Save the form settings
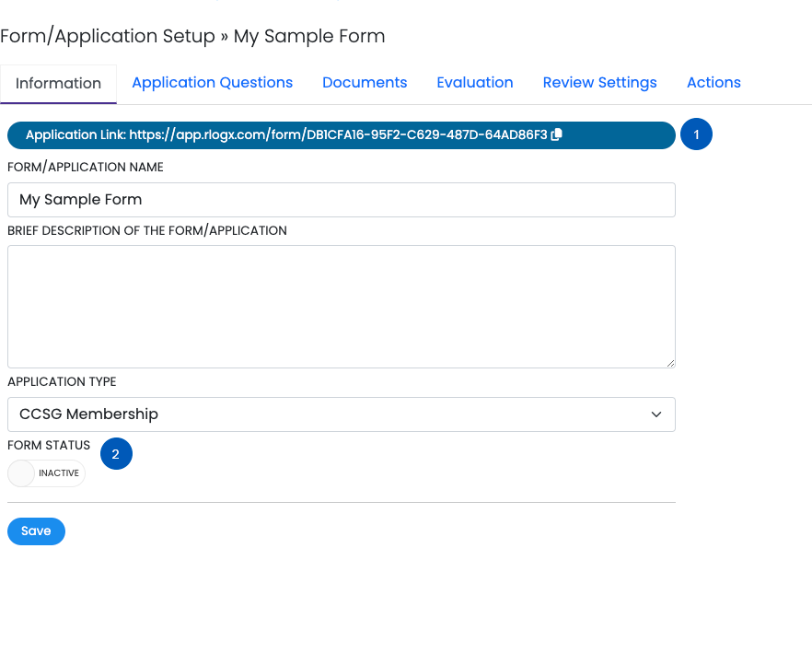Screen dimensions: 812x665 pyautogui.click(x=36, y=531)
